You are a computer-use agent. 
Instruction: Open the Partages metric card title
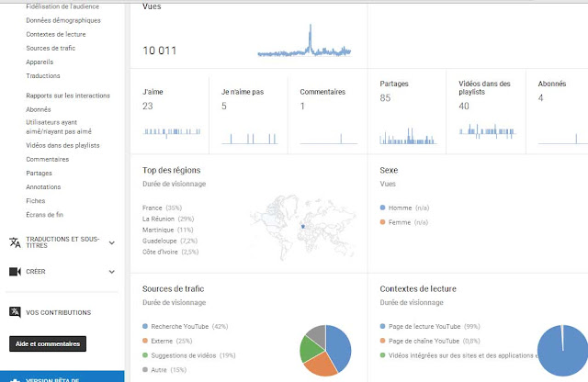pyautogui.click(x=394, y=84)
